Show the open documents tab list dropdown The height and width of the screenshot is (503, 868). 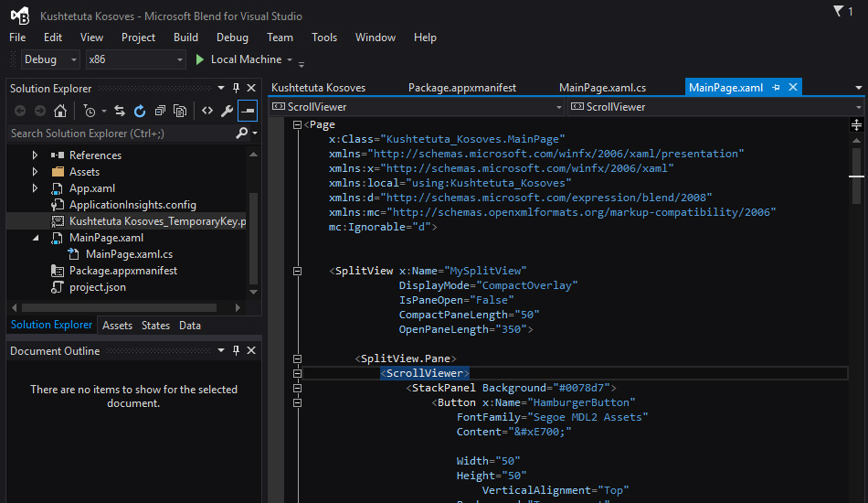click(859, 88)
